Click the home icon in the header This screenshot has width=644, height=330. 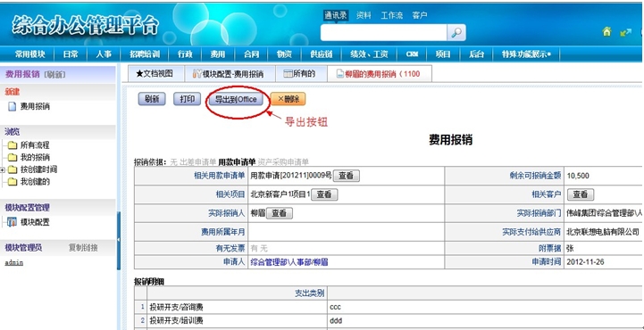pos(606,31)
